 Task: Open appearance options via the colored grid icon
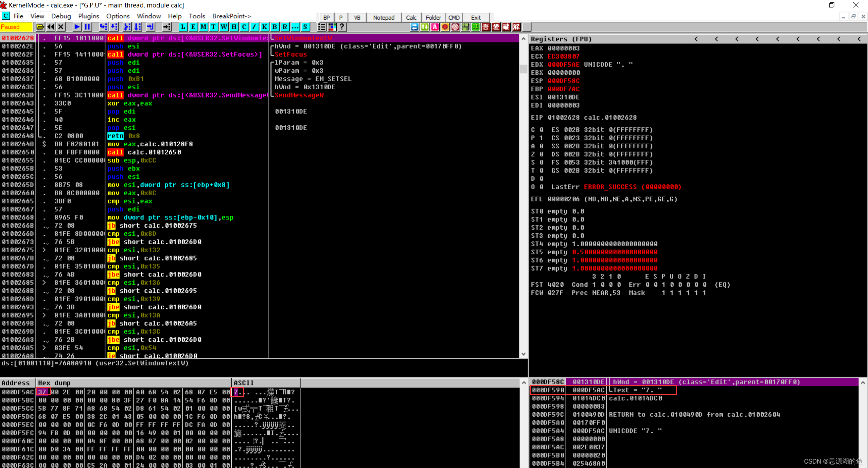coord(332,27)
